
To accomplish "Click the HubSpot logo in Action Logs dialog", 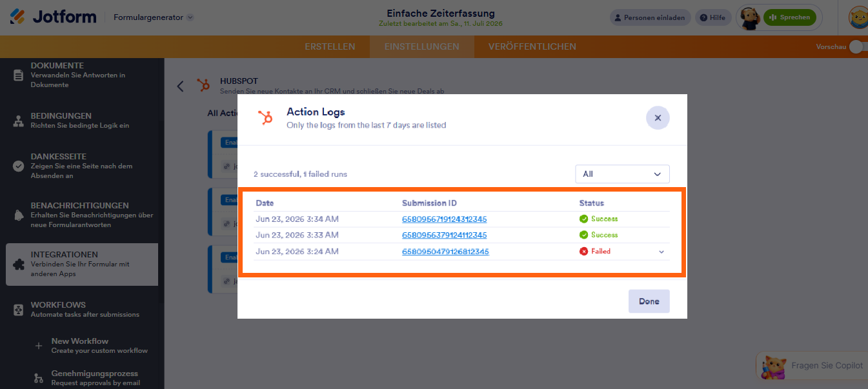I will pyautogui.click(x=265, y=117).
